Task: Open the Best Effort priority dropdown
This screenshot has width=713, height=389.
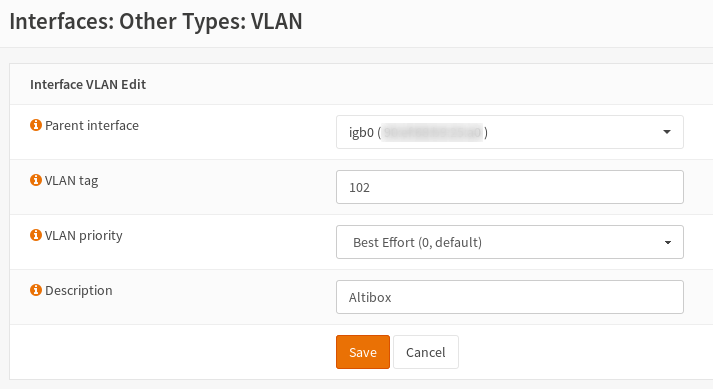Action: (x=509, y=242)
